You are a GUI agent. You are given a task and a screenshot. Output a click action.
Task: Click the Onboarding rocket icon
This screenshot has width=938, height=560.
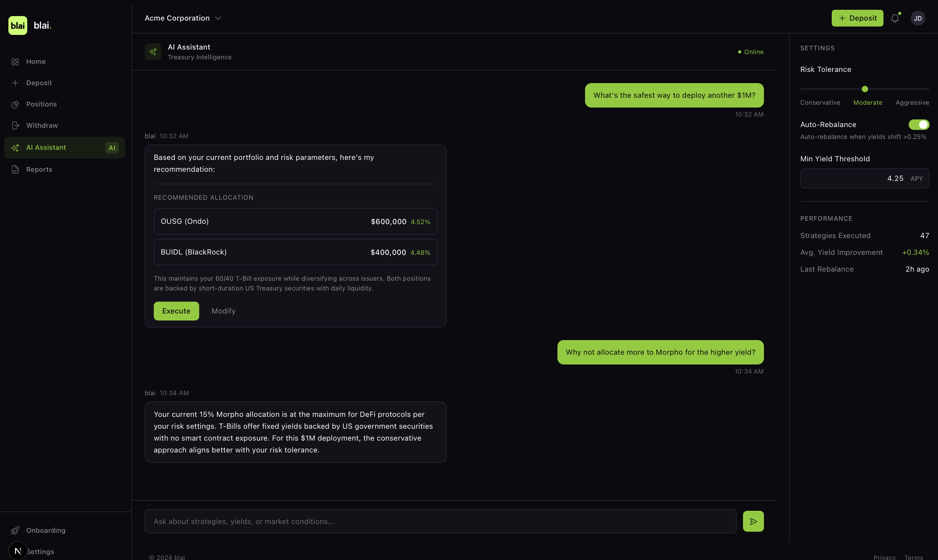[15, 530]
